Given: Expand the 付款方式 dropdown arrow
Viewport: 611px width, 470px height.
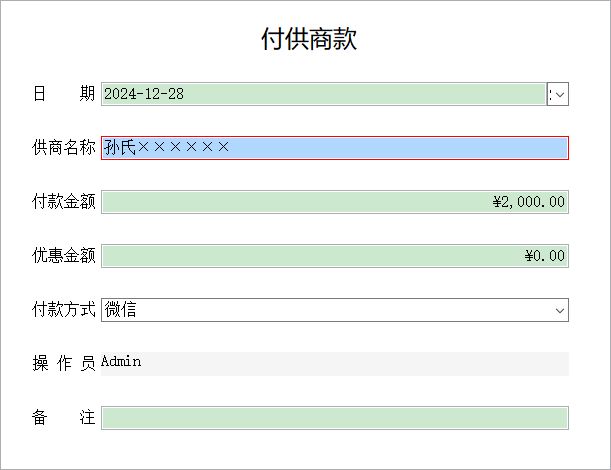Looking at the screenshot, I should [560, 311].
